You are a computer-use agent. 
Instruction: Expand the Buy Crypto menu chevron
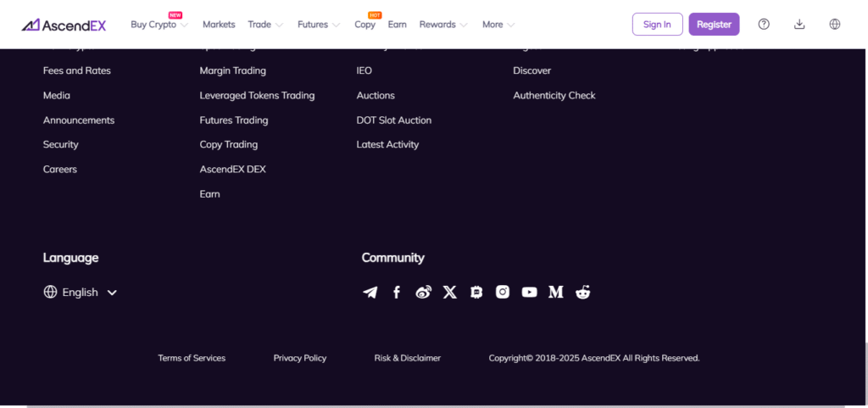click(184, 25)
